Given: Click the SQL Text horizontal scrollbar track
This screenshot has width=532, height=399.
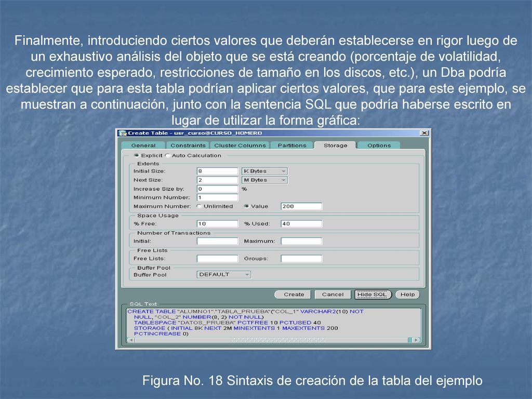Looking at the screenshot, I should [x=273, y=340].
